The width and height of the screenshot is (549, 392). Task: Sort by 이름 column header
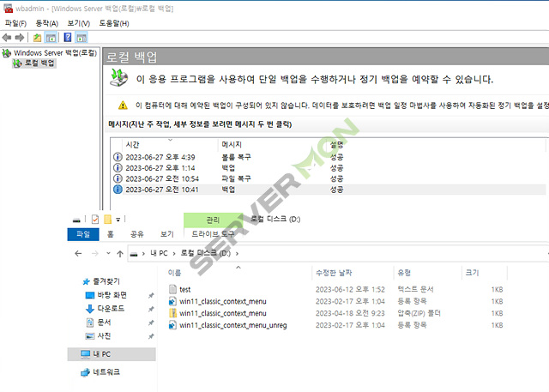pos(174,273)
